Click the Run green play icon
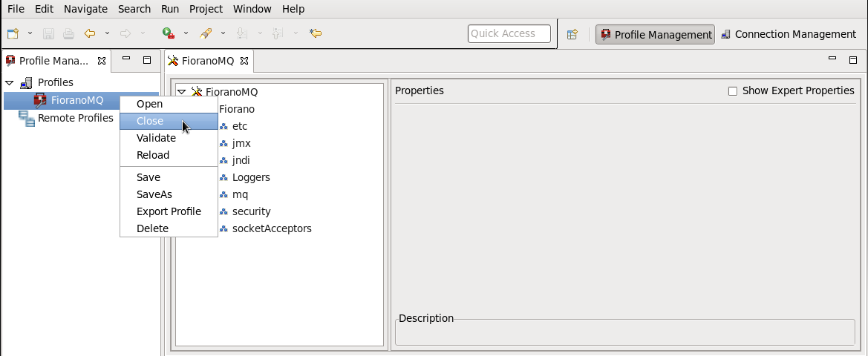 point(169,33)
